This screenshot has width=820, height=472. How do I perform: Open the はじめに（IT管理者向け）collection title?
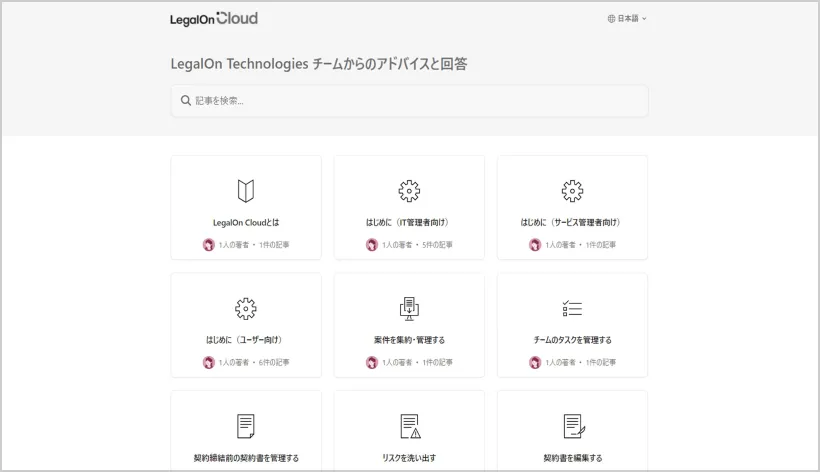pos(409,222)
